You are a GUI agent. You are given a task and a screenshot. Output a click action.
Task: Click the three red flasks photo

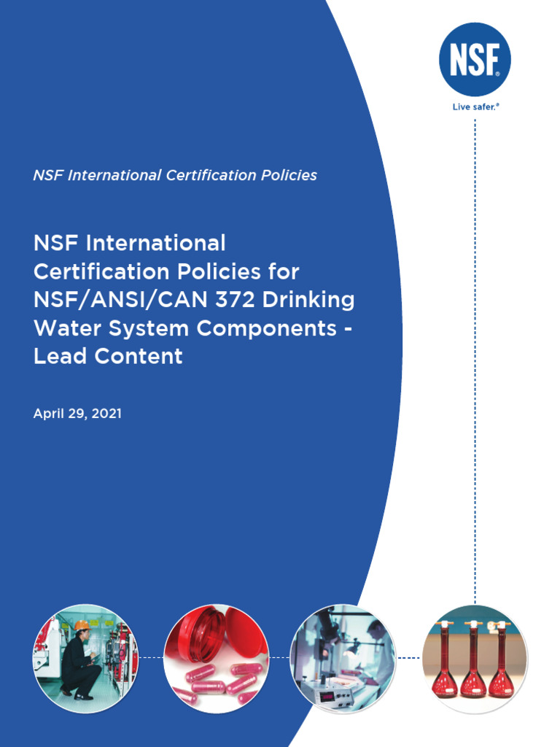pyautogui.click(x=475, y=659)
